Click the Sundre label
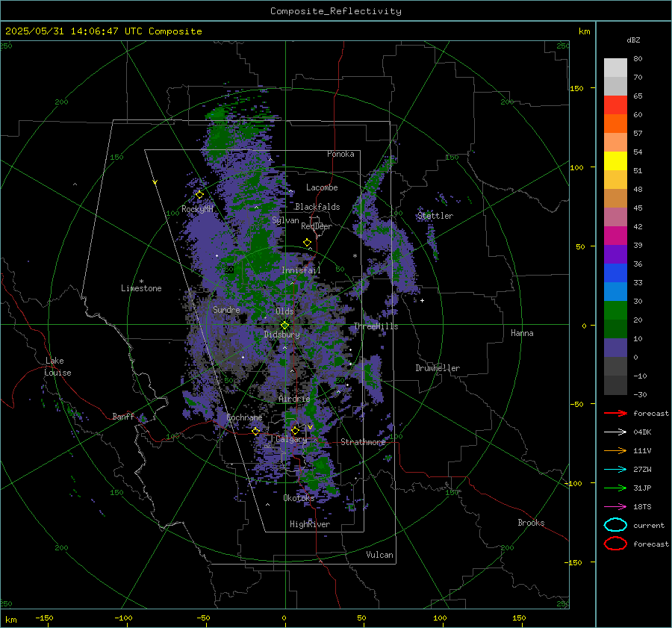The height and width of the screenshot is (628, 672). pos(226,309)
